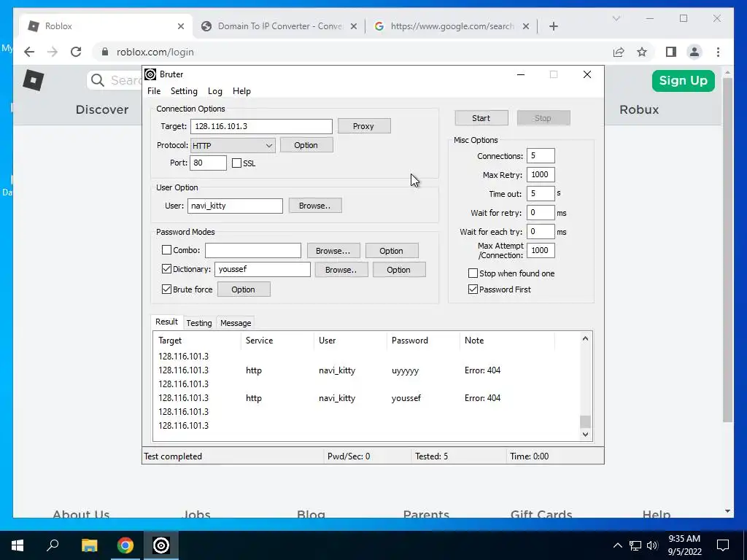Open Chrome three-dot menu
This screenshot has width=747, height=560.
pos(718,52)
